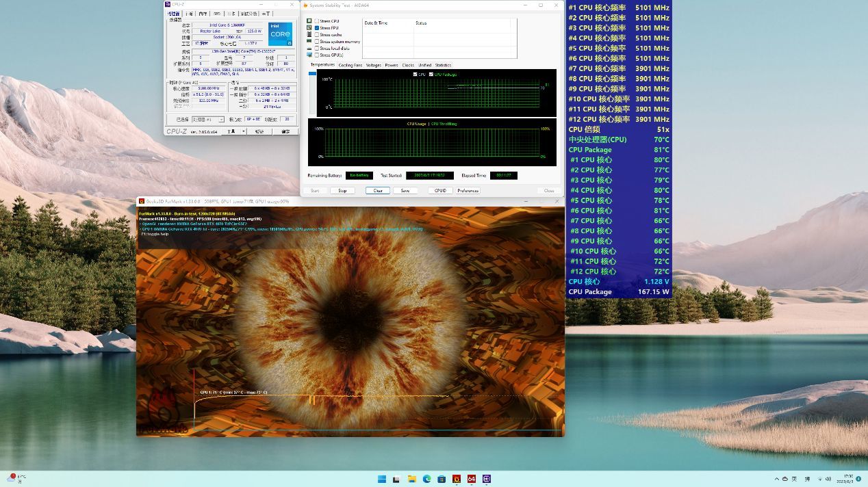This screenshot has width=868, height=487.
Task: Open the Statistics tab in AIDA64
Action: click(443, 65)
